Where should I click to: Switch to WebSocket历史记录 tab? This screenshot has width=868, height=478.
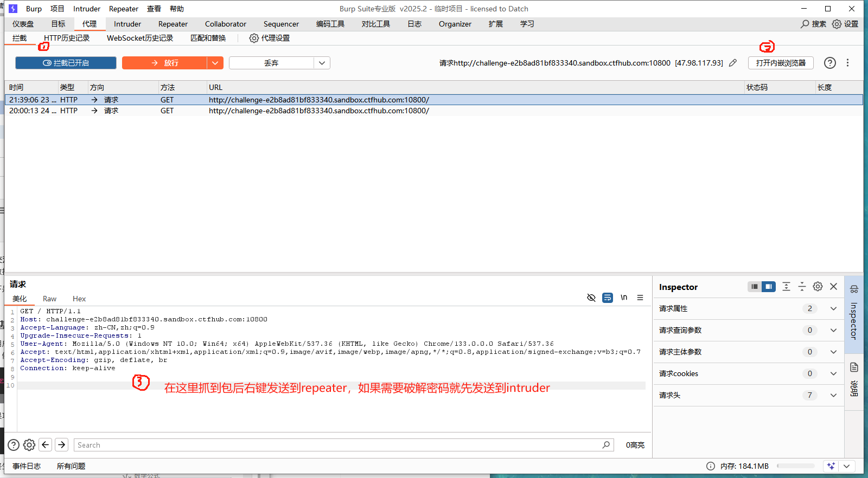(x=140, y=38)
